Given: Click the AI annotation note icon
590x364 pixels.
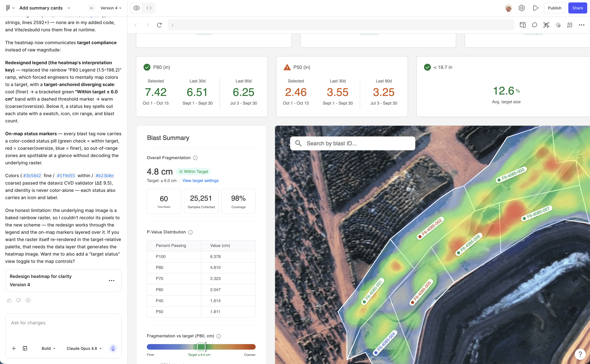Looking at the screenshot, I should coord(570,25).
